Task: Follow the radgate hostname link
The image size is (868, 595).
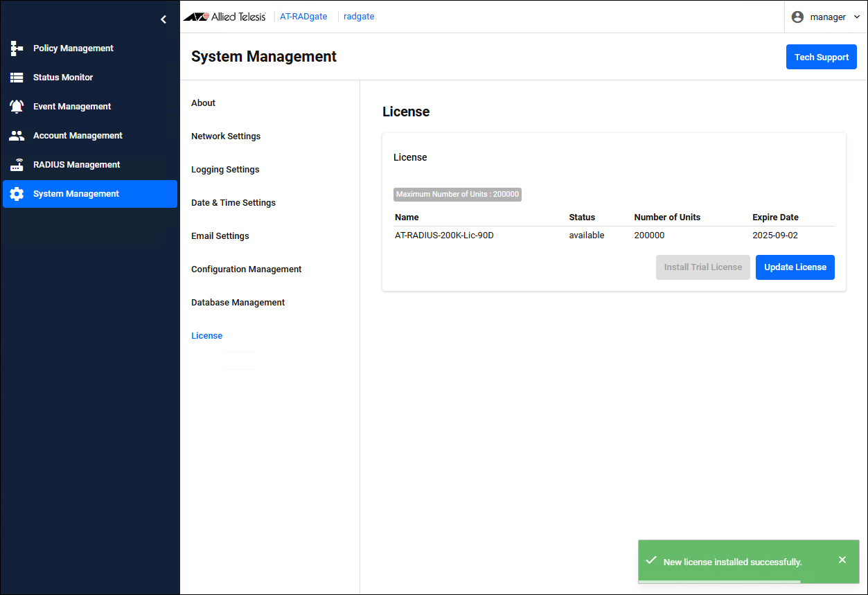Action: point(359,17)
